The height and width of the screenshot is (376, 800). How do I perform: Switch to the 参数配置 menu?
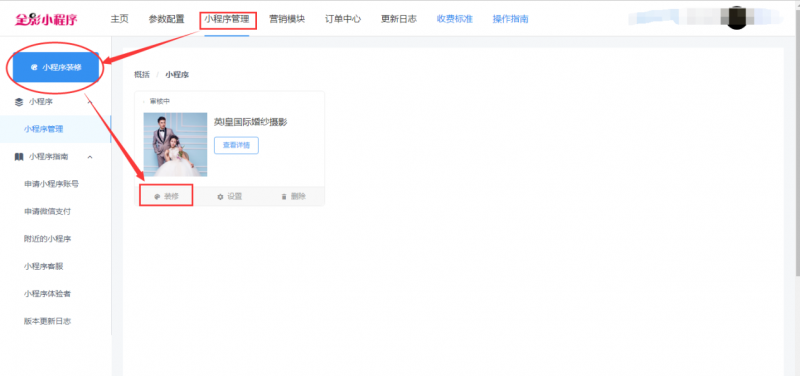click(166, 19)
